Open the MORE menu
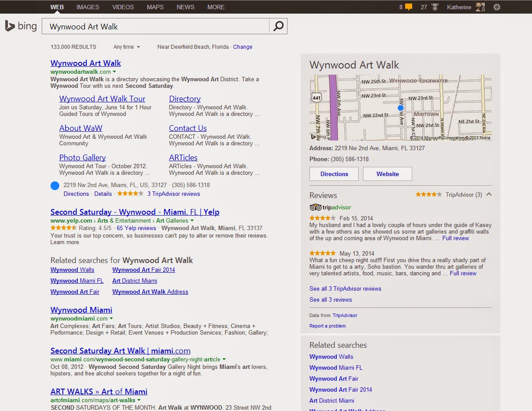Screen dimensions: 532x411 (x=216, y=7)
